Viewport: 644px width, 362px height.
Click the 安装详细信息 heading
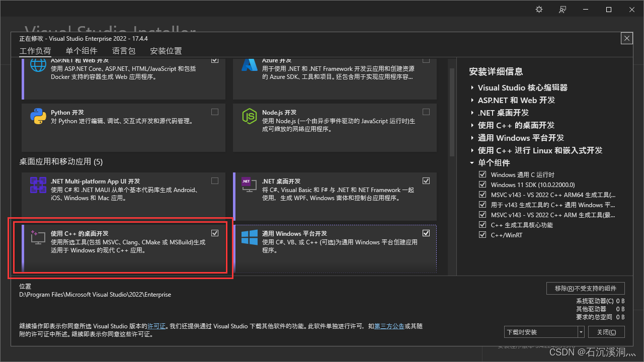coord(496,71)
